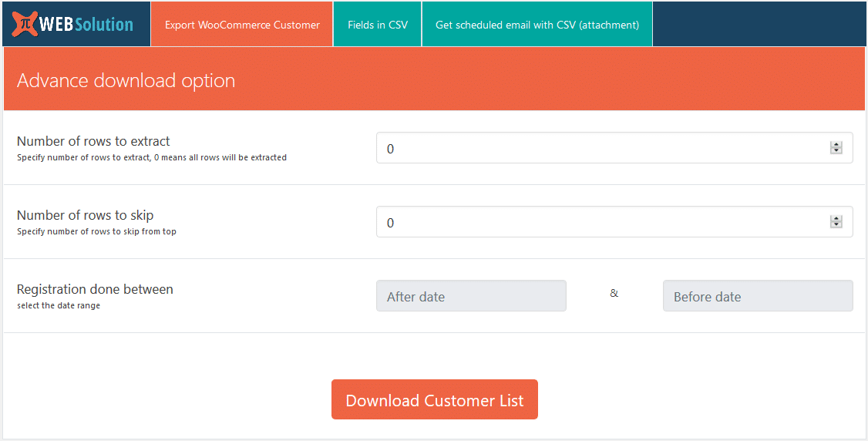
Task: Click the ampersand between the date fields
Action: click(x=614, y=293)
